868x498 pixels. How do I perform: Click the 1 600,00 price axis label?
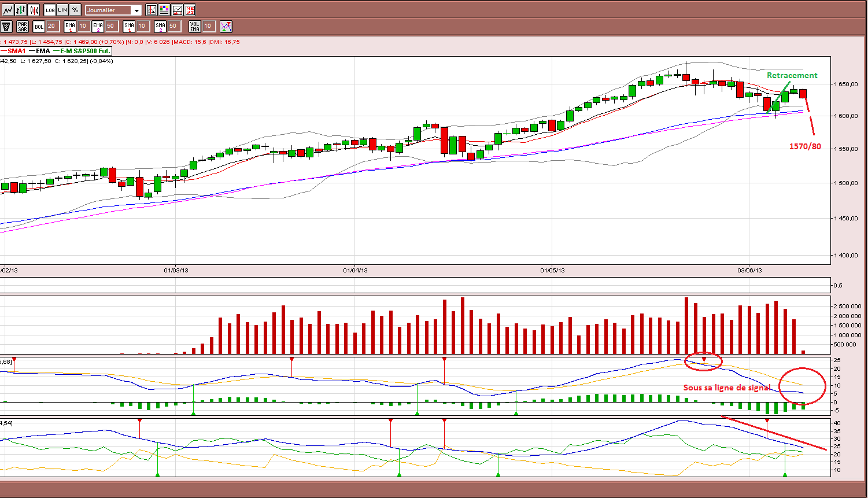(846, 116)
